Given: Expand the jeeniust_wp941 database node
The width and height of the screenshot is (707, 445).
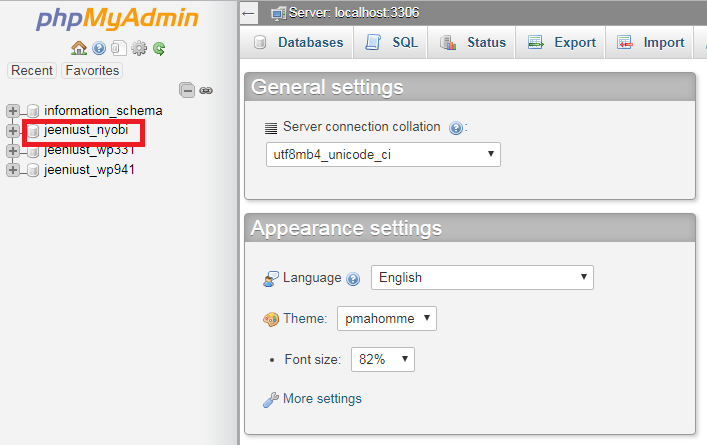Looking at the screenshot, I should (x=13, y=170).
